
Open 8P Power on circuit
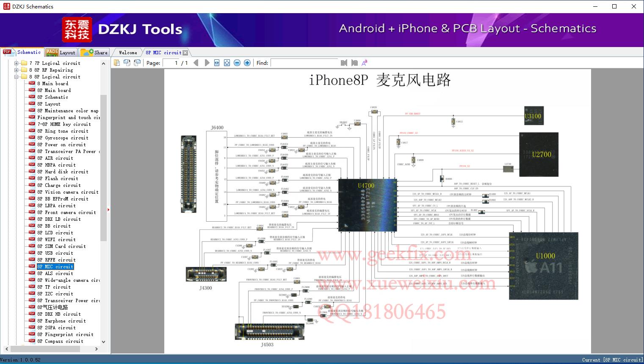(61, 144)
